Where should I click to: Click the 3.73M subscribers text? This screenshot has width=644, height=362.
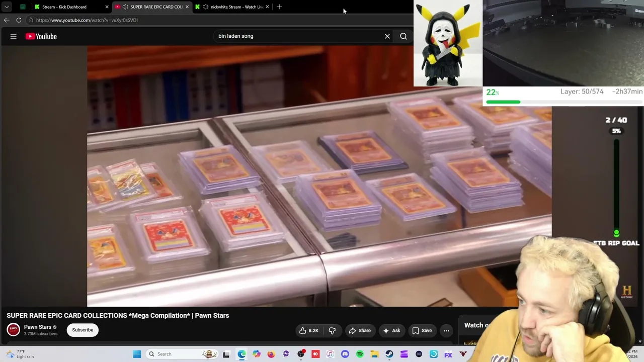tap(41, 334)
